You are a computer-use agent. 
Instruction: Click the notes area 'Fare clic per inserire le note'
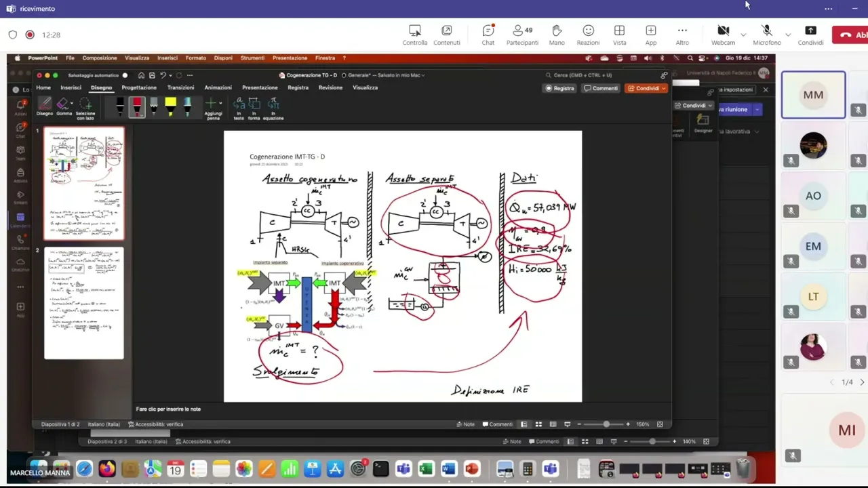click(x=168, y=409)
